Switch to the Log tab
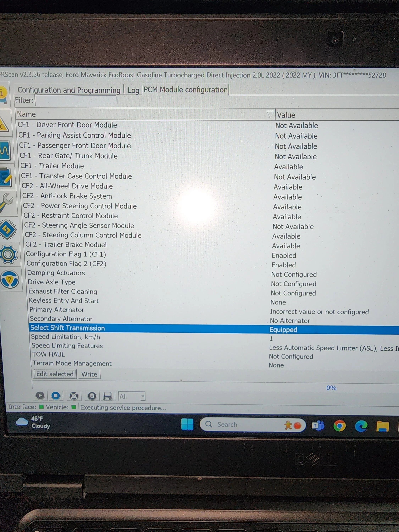Screen dimensions: 399x532 (134, 90)
